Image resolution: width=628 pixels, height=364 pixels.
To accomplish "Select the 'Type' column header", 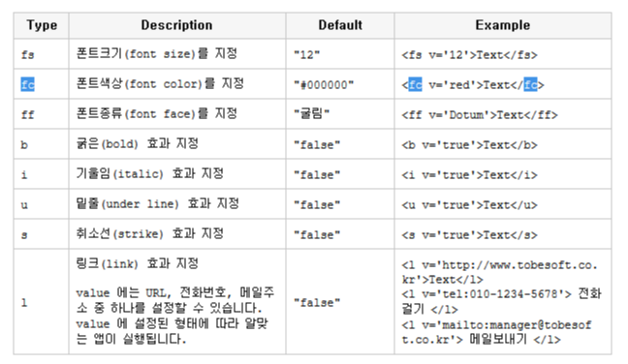I will click(x=42, y=25).
